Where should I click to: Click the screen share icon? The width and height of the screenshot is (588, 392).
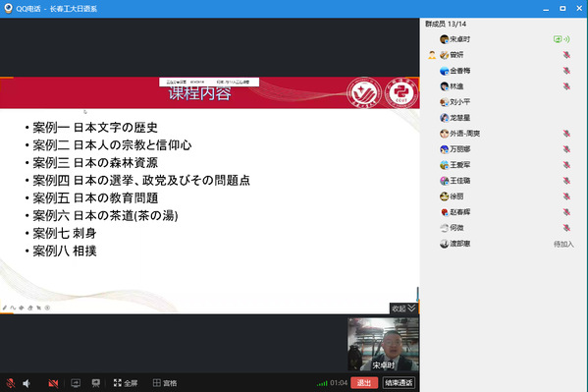click(x=76, y=383)
